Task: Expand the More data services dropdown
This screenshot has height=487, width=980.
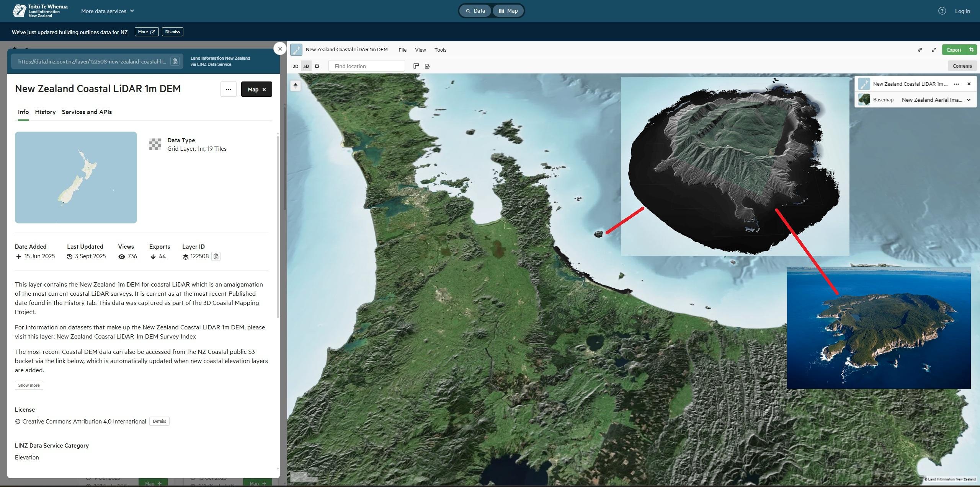Action: 108,11
